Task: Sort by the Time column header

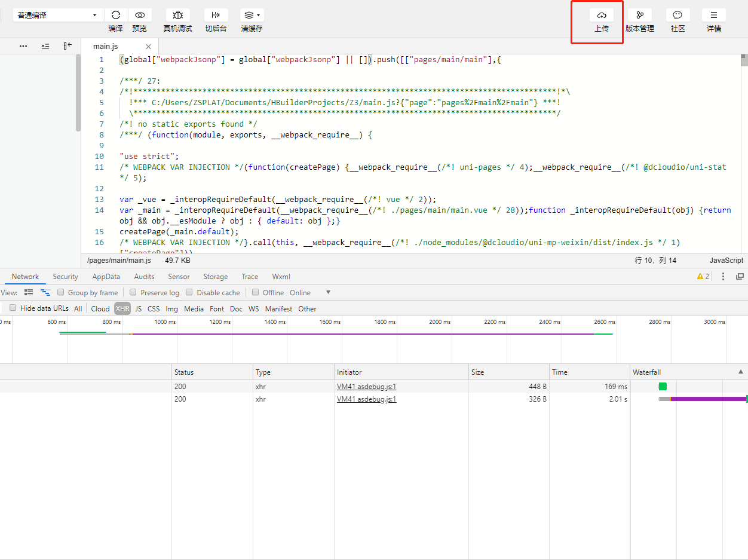Action: pyautogui.click(x=590, y=372)
